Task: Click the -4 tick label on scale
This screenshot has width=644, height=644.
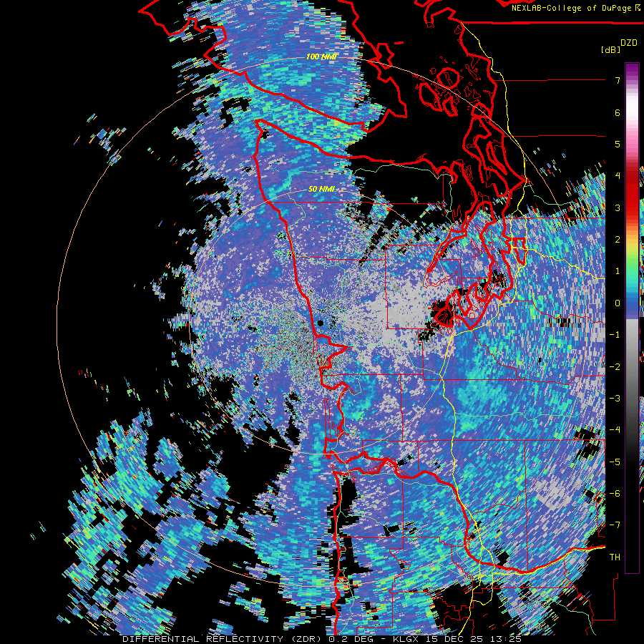Action: click(615, 430)
